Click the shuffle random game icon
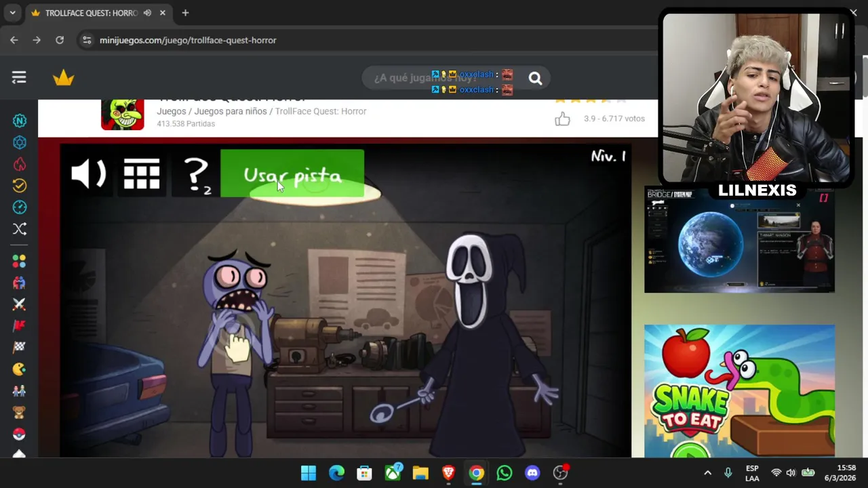The width and height of the screenshot is (868, 488). (20, 229)
